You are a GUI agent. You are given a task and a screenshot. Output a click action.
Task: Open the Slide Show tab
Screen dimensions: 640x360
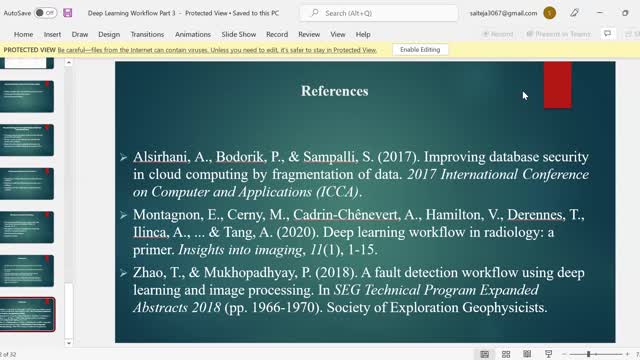tap(239, 34)
